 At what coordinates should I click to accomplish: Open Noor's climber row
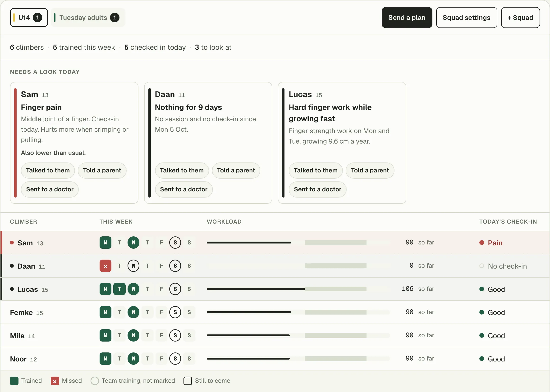[275, 358]
